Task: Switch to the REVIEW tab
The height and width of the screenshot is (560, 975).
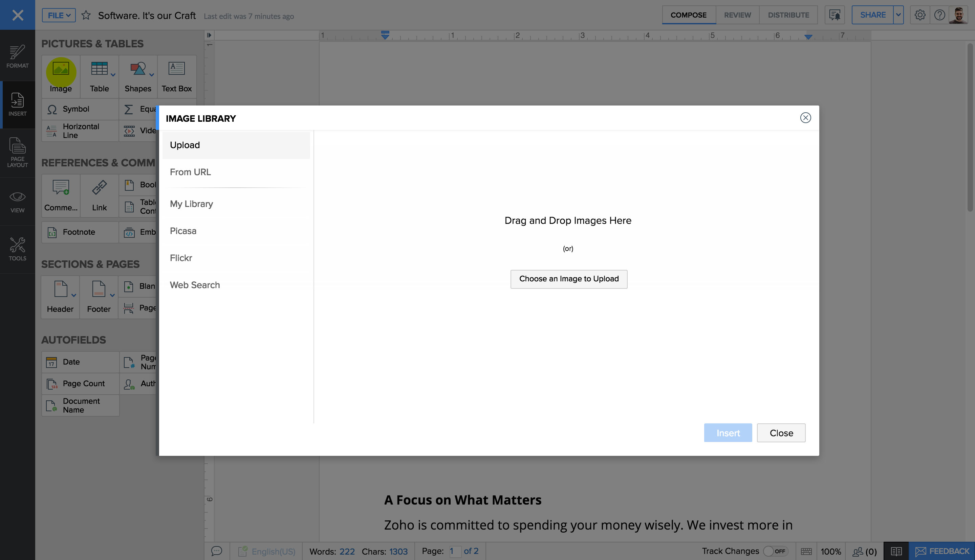Action: click(x=737, y=15)
